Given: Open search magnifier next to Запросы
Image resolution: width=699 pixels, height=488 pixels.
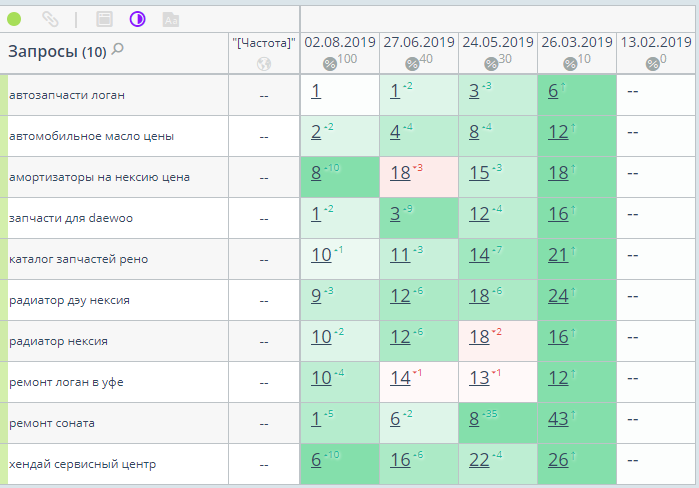Looking at the screenshot, I should [118, 49].
